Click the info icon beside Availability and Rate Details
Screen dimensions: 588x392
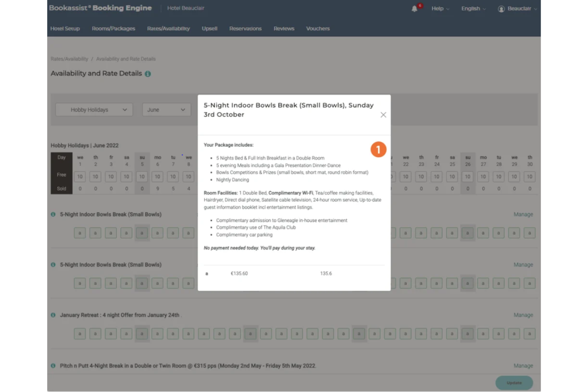148,73
